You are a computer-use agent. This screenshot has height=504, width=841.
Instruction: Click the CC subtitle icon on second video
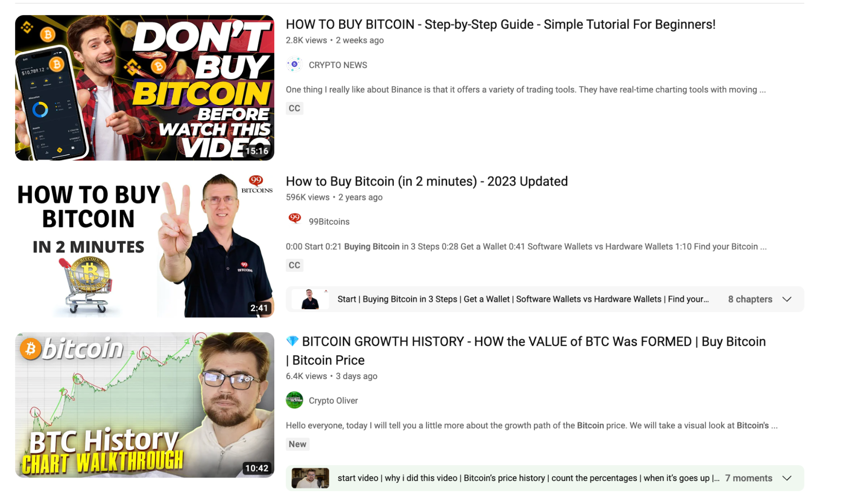click(x=294, y=265)
